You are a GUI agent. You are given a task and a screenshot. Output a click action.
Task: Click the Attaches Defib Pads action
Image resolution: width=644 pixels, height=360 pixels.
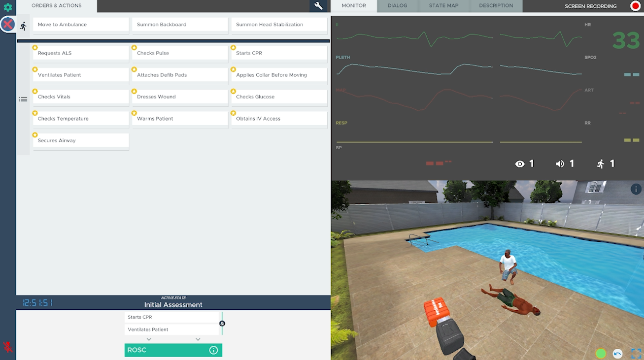point(180,75)
